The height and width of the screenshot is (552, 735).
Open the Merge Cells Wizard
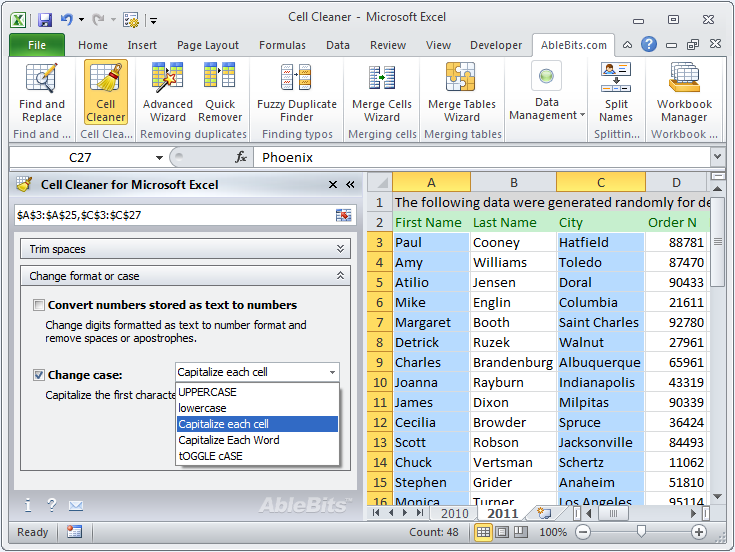[382, 93]
